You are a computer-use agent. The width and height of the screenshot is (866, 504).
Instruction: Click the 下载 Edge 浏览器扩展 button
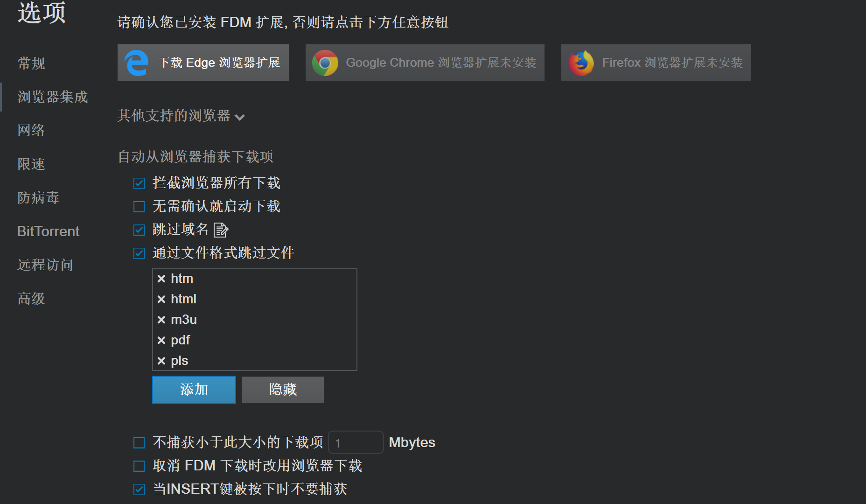coord(203,62)
